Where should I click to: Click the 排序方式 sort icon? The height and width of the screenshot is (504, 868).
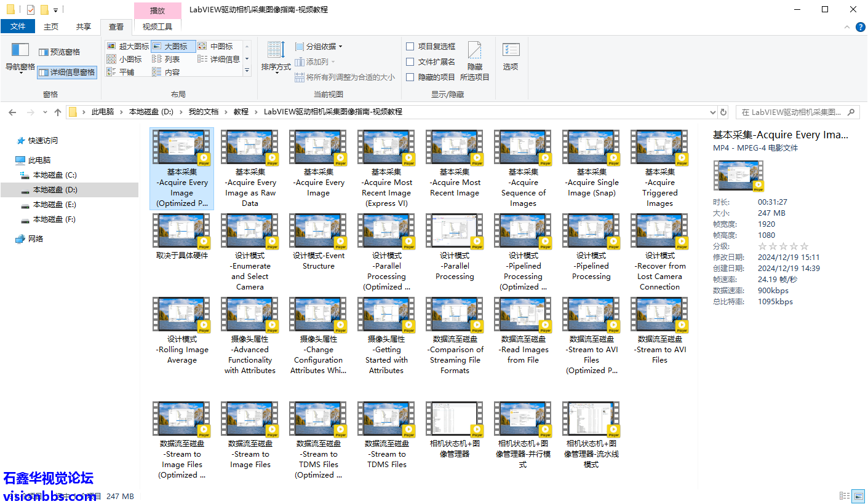pyautogui.click(x=276, y=57)
